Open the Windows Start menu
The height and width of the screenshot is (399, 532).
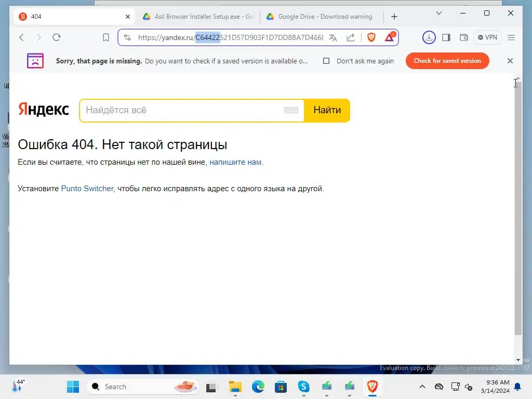pos(73,387)
